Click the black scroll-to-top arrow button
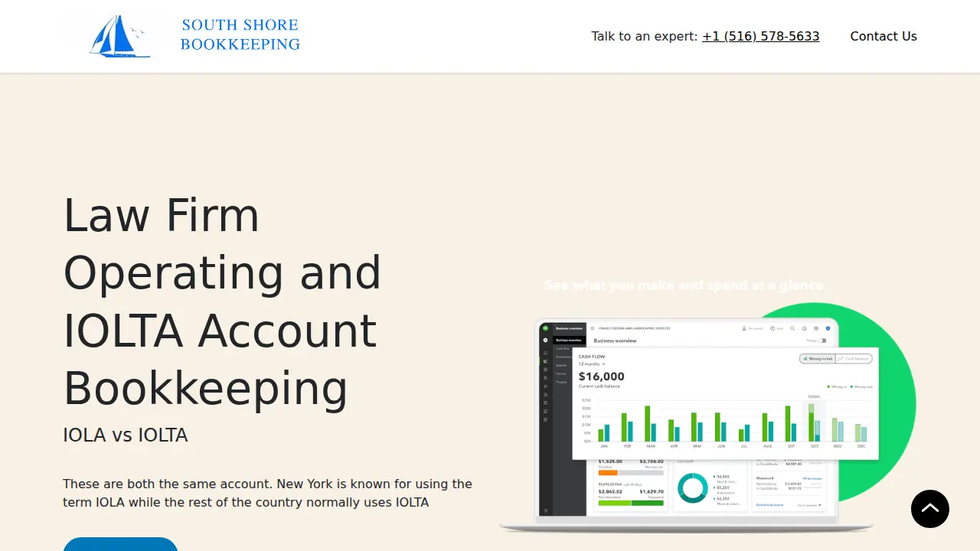 click(930, 508)
